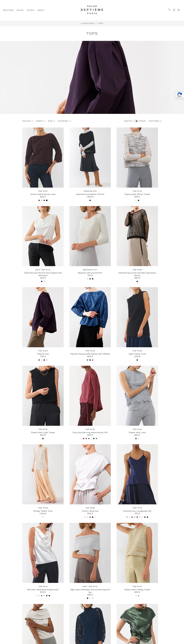Screen dimensions: 184x644
Task: Follow La Boutique breadcrumb link
Action: click(x=88, y=23)
